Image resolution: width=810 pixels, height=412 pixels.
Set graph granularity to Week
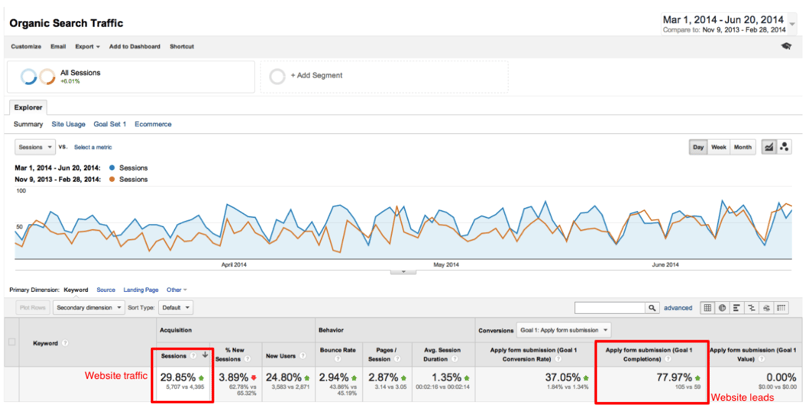(719, 147)
